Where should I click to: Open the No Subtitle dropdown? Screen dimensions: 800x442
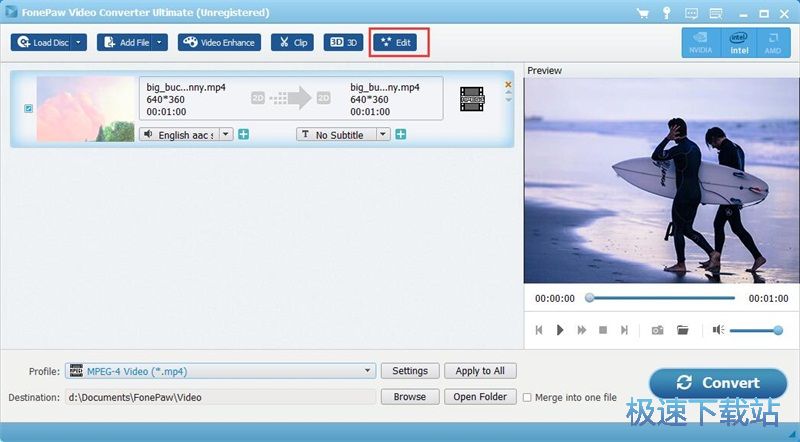(x=383, y=134)
